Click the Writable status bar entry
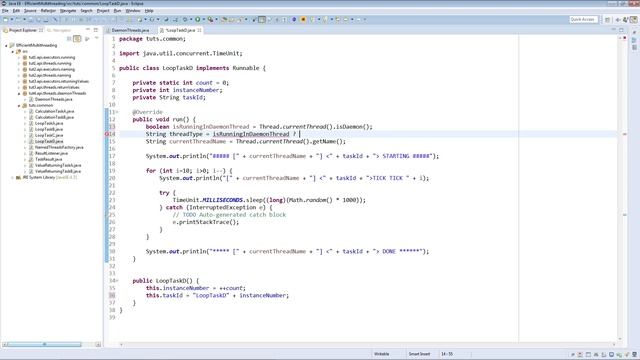 pos(382,354)
